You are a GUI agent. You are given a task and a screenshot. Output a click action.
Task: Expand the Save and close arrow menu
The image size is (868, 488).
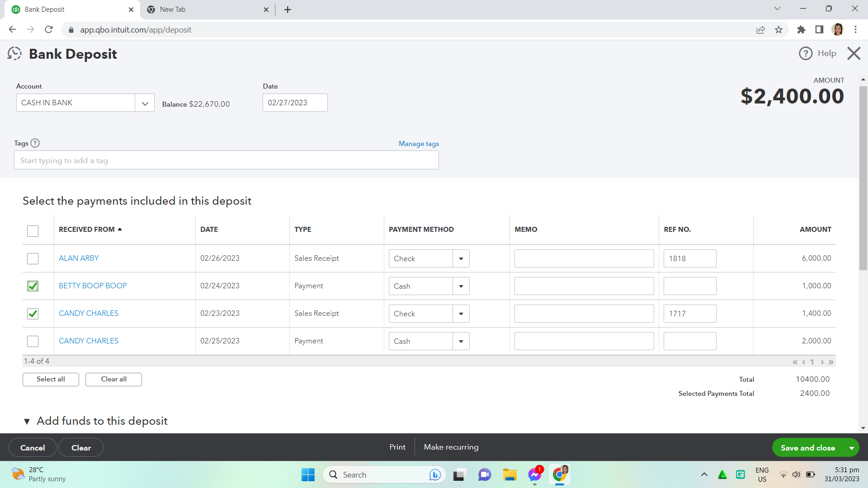click(x=851, y=448)
